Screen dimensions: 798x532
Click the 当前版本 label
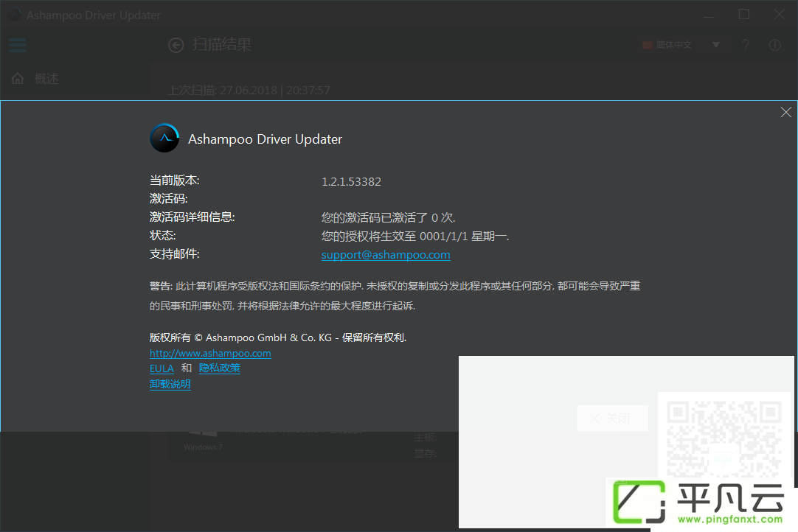[x=175, y=180]
